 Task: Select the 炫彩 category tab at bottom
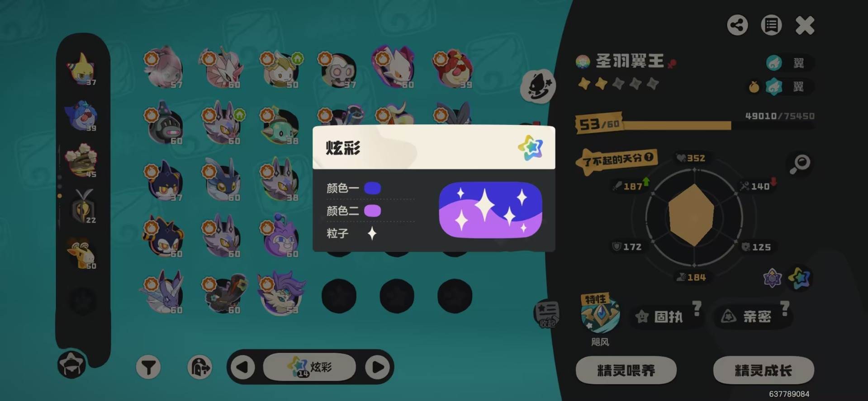tap(309, 367)
